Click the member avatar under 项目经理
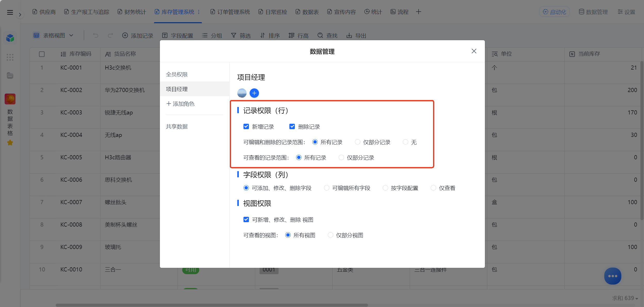Viewport: 644px width, 307px height. (x=242, y=93)
